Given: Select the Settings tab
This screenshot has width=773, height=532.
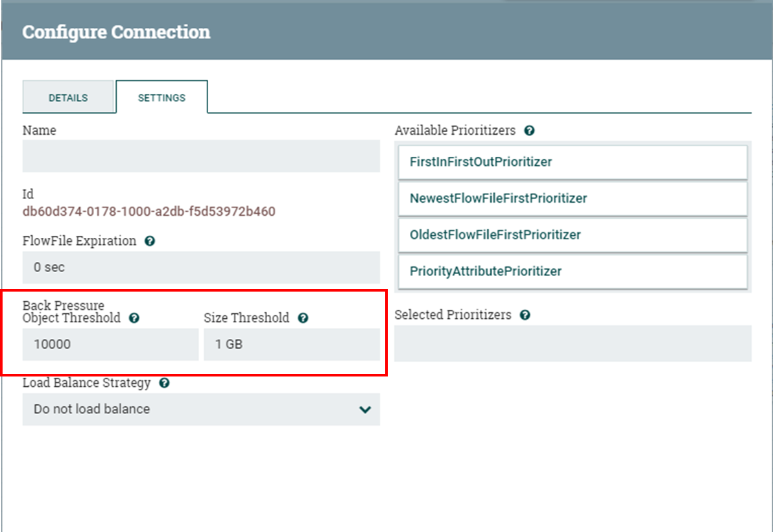Looking at the screenshot, I should [x=161, y=98].
